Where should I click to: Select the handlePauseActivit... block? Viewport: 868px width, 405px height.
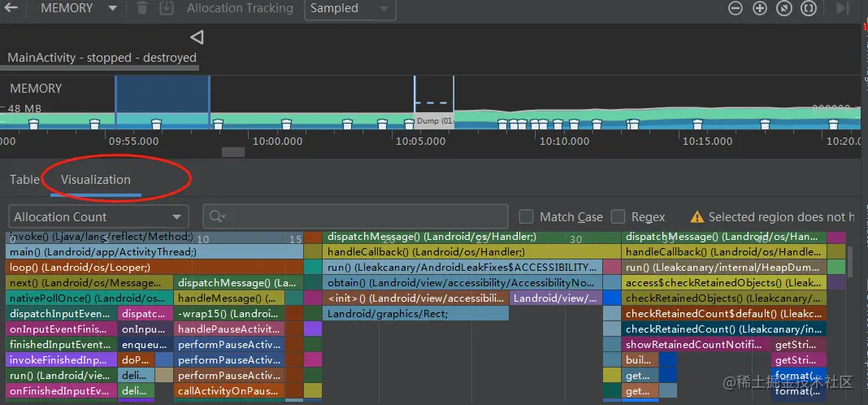point(229,329)
